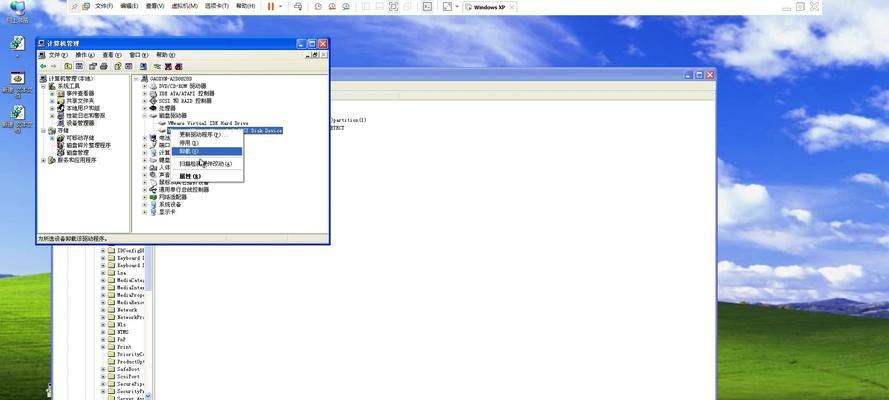Open 窗口(W) menu in 计算机管理
889x400 pixels.
(x=138, y=55)
